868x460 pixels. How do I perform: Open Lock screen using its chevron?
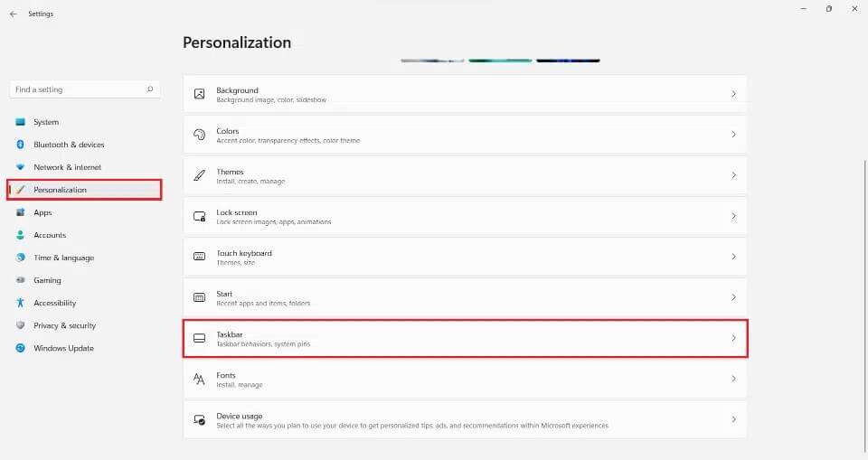[x=733, y=216]
